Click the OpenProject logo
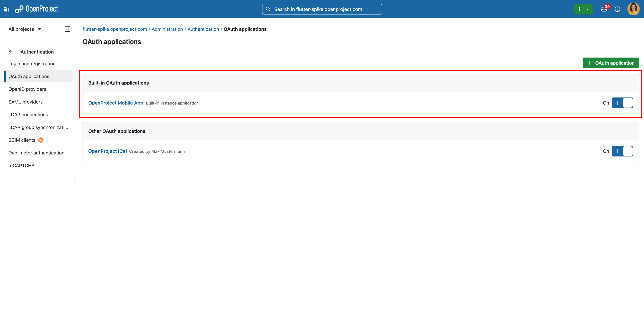 tap(37, 9)
